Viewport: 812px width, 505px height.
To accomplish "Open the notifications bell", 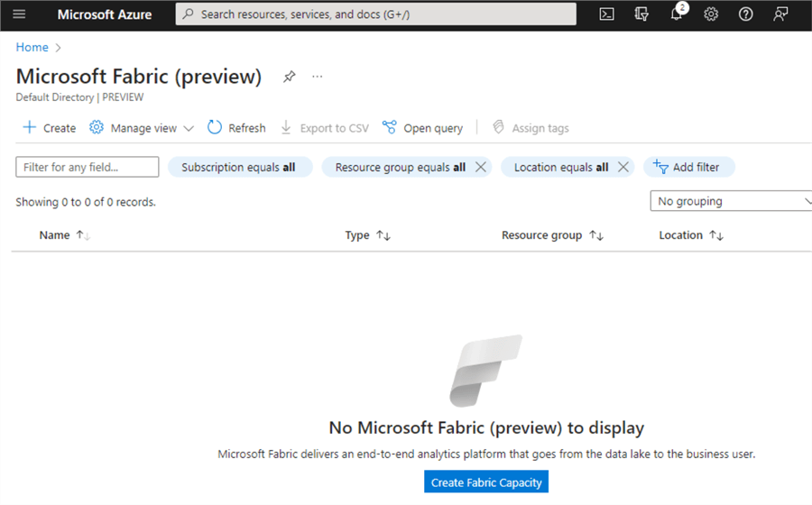I will pos(677,13).
